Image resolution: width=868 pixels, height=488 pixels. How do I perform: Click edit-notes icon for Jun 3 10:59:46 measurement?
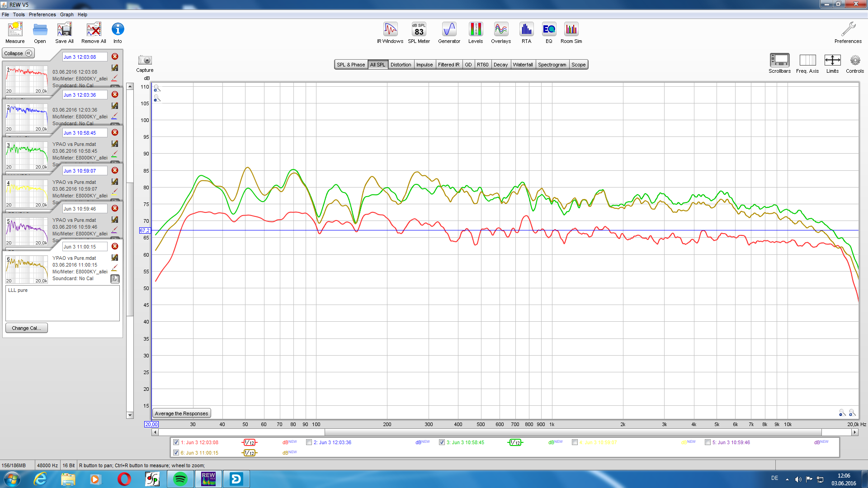click(x=115, y=220)
